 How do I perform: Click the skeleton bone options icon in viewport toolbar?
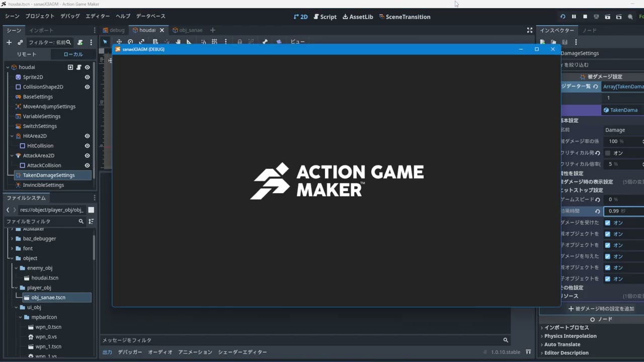265,42
